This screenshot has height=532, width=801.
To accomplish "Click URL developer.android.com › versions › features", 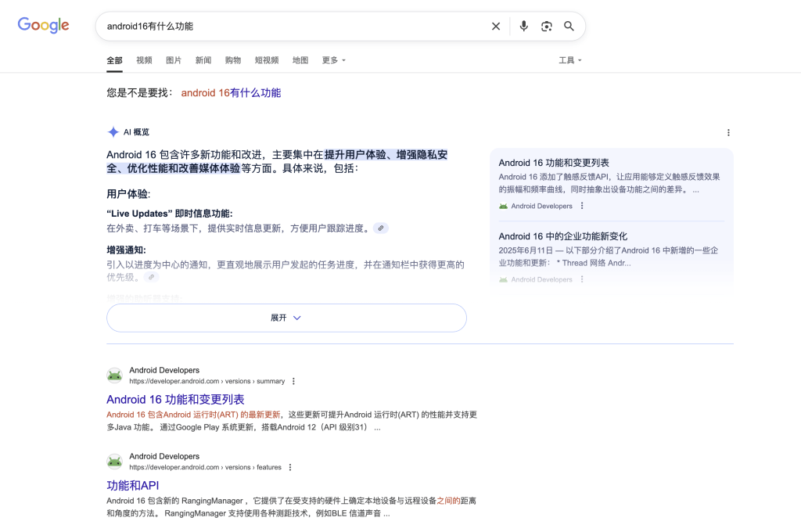I will coord(206,467).
